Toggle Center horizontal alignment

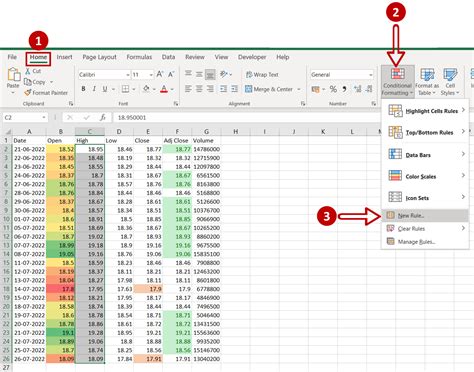coord(199,89)
